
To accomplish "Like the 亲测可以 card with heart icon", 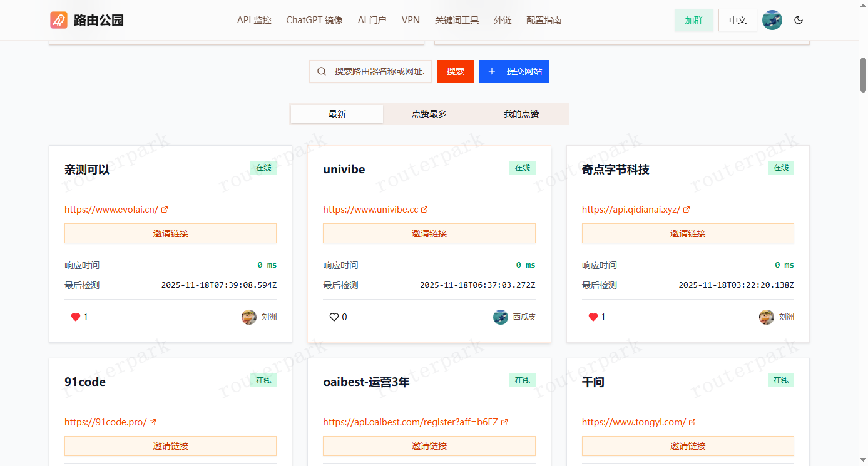I will click(x=76, y=317).
